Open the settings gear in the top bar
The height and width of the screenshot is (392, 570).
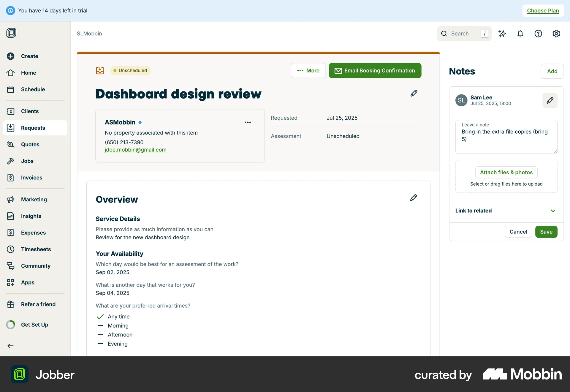click(x=556, y=34)
